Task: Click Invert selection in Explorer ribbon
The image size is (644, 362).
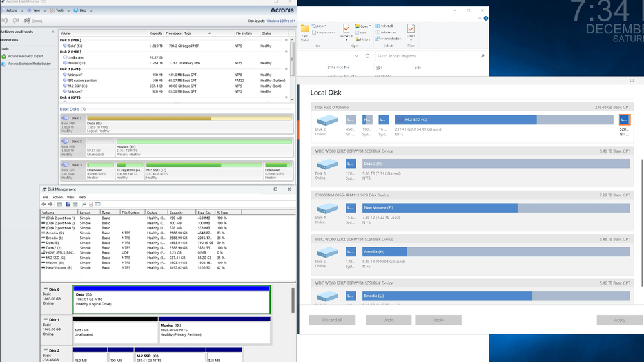Action: (x=388, y=39)
